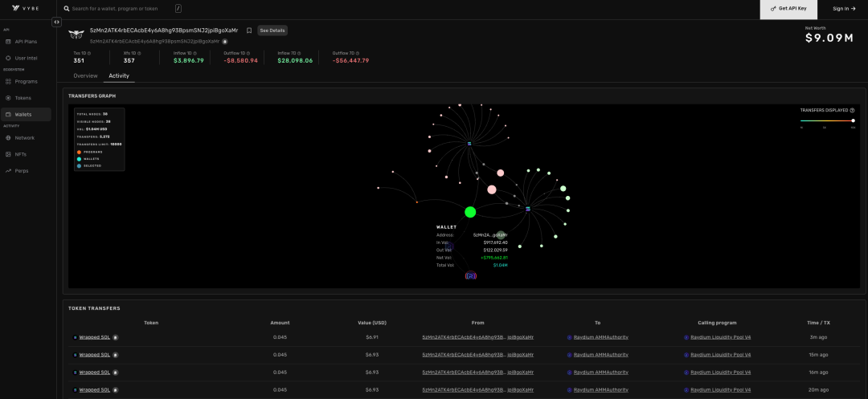The image size is (868, 399).
Task: Copy the first Wrapped SOL token address
Action: point(116,337)
